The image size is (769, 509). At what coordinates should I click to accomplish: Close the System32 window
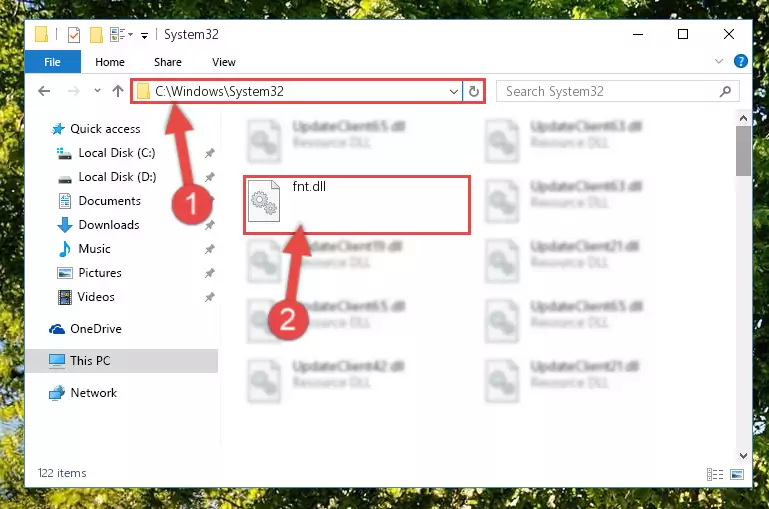click(729, 34)
